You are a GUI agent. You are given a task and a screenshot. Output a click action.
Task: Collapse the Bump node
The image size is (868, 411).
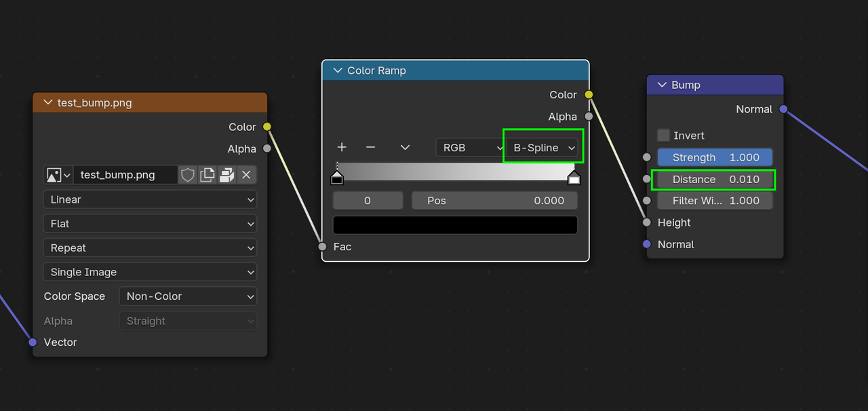point(662,85)
